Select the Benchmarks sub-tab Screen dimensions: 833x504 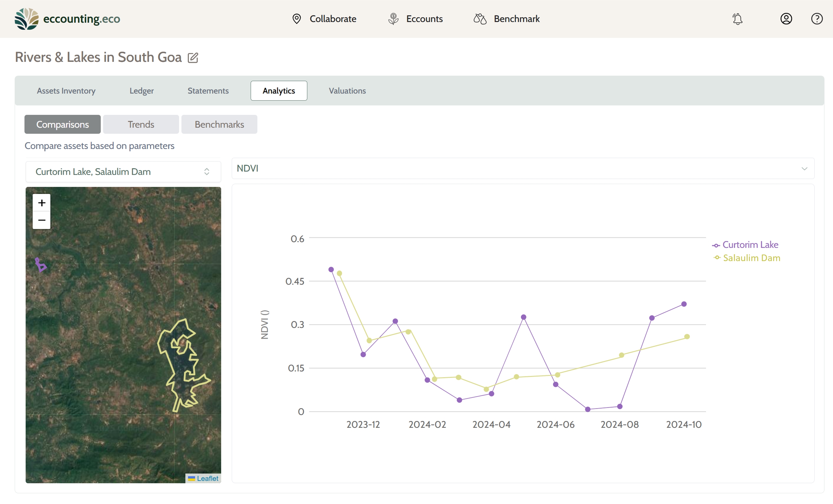point(219,124)
